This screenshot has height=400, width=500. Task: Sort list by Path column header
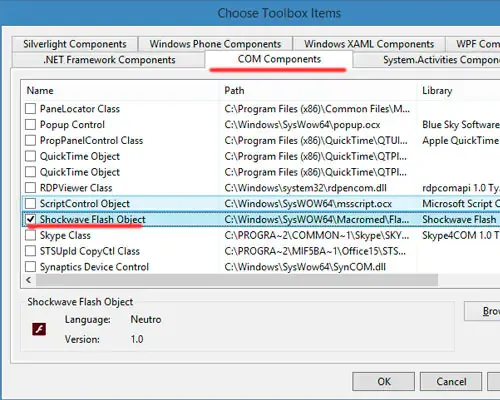(x=318, y=91)
